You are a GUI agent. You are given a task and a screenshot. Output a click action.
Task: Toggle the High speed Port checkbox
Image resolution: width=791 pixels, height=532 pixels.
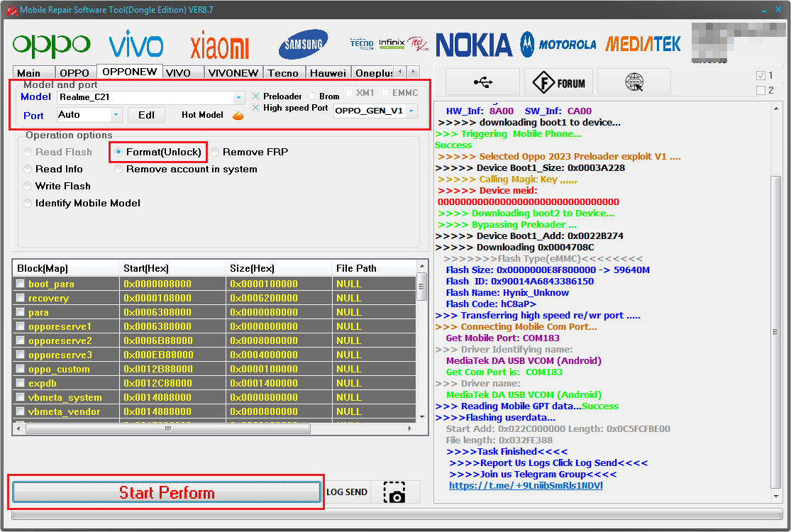click(x=256, y=108)
